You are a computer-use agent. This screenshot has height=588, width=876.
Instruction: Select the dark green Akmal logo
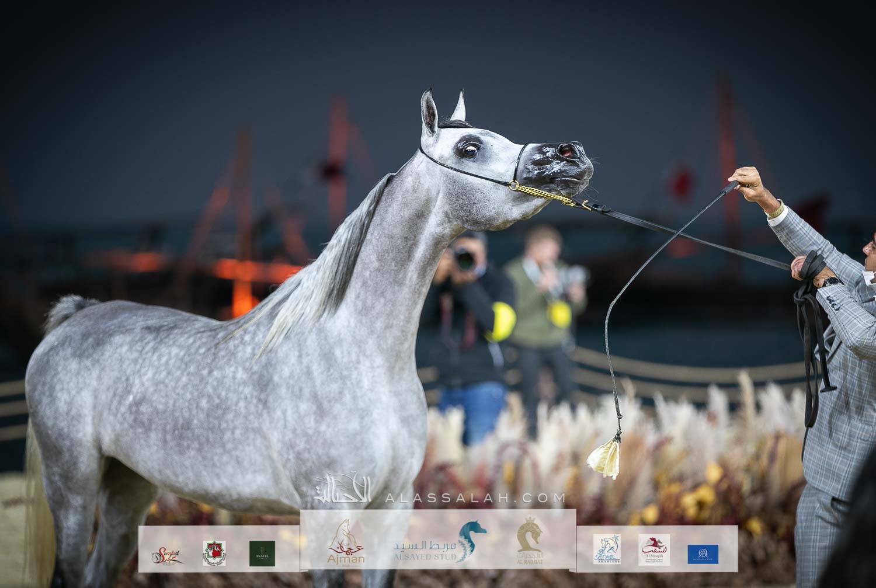point(262,553)
